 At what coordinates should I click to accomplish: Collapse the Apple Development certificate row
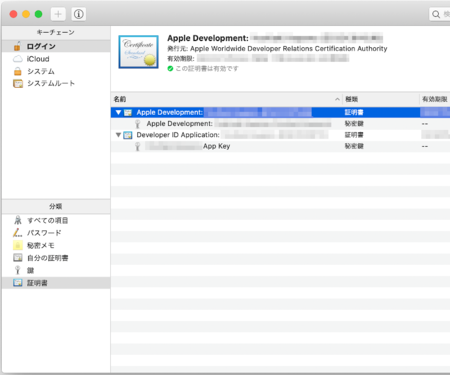coord(118,112)
